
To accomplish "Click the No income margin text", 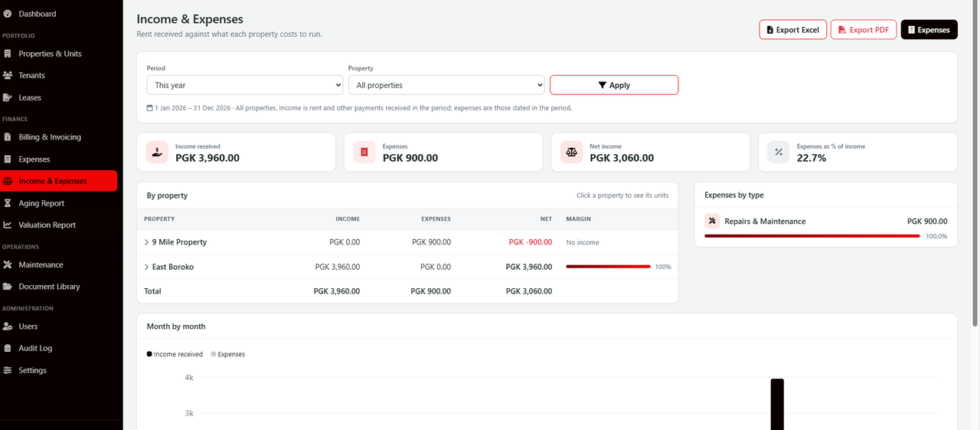I will tap(583, 242).
